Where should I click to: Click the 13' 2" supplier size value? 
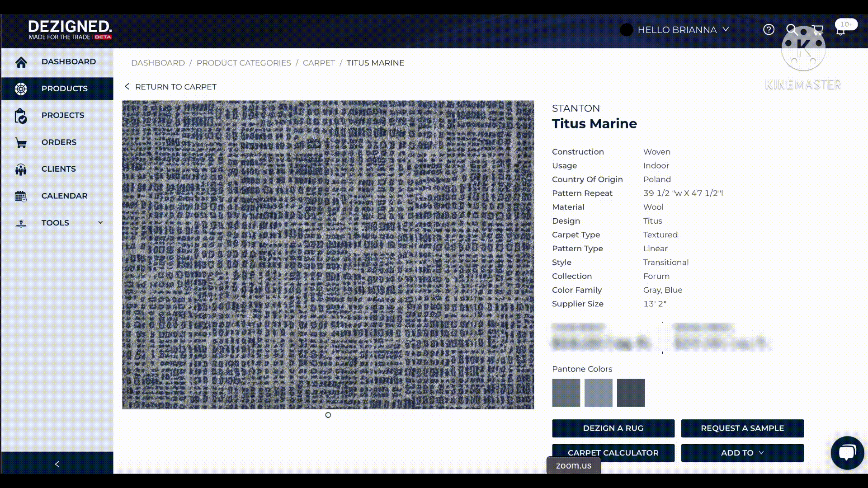655,304
